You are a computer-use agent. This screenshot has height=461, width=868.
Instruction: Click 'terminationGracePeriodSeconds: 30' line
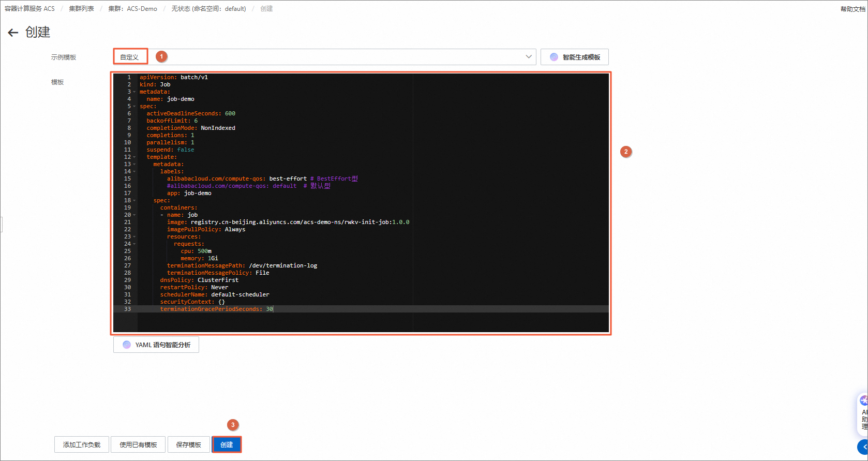pos(216,309)
